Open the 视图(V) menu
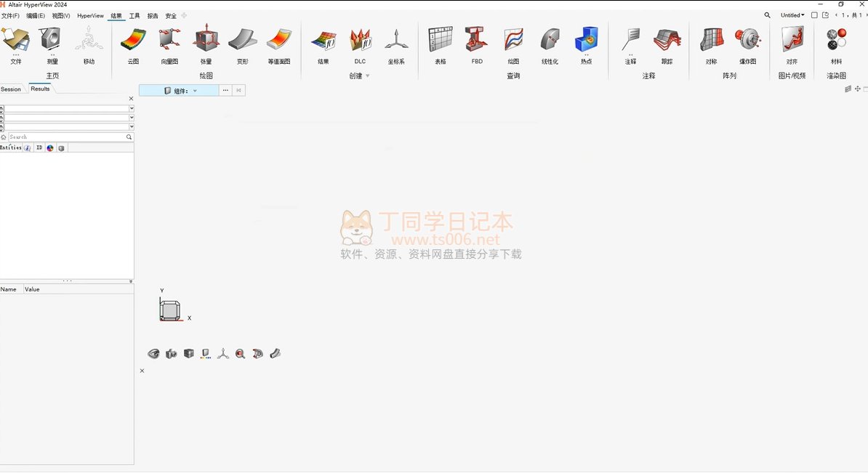Viewport: 868px width, 473px height. point(61,15)
